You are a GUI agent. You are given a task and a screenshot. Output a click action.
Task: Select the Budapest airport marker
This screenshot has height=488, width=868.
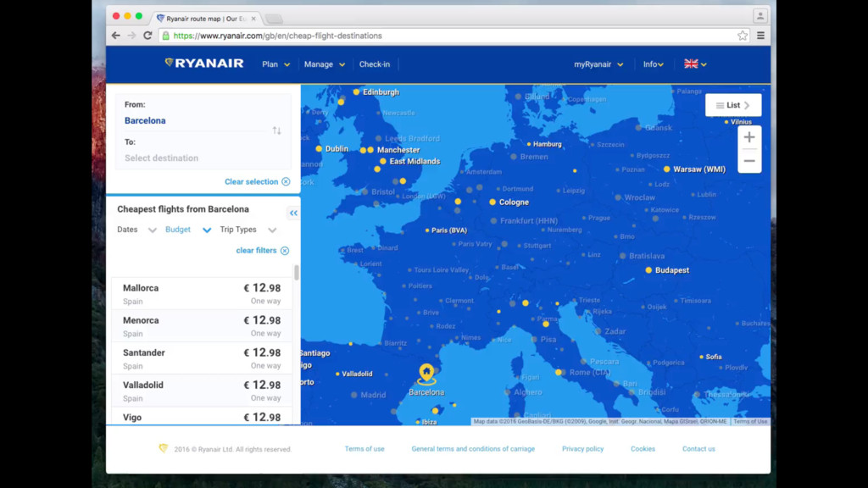click(x=648, y=270)
